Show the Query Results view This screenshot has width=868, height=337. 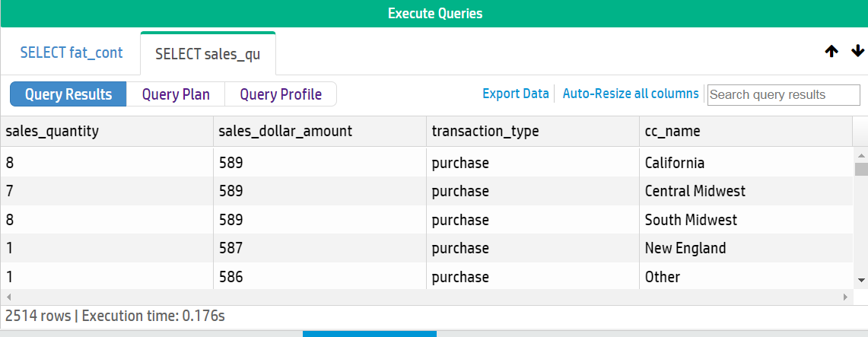point(68,94)
